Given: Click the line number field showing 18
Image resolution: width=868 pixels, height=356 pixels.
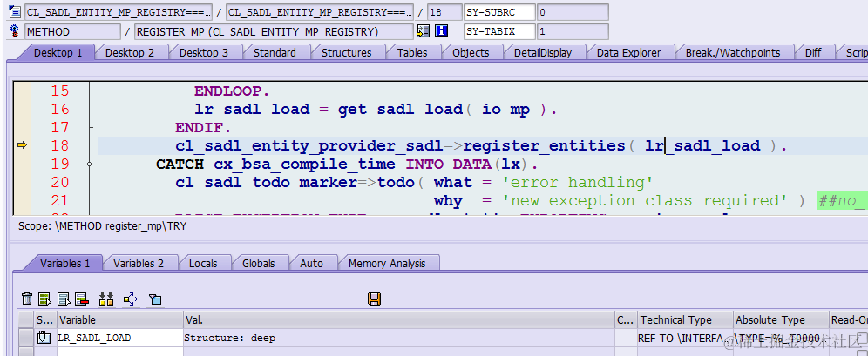Looking at the screenshot, I should pyautogui.click(x=444, y=11).
